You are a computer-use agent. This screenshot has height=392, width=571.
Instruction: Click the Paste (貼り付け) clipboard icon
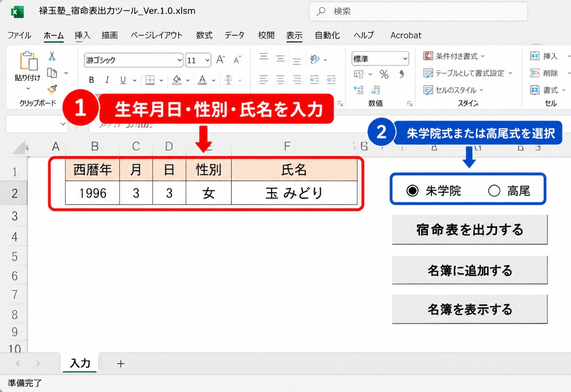tap(28, 61)
